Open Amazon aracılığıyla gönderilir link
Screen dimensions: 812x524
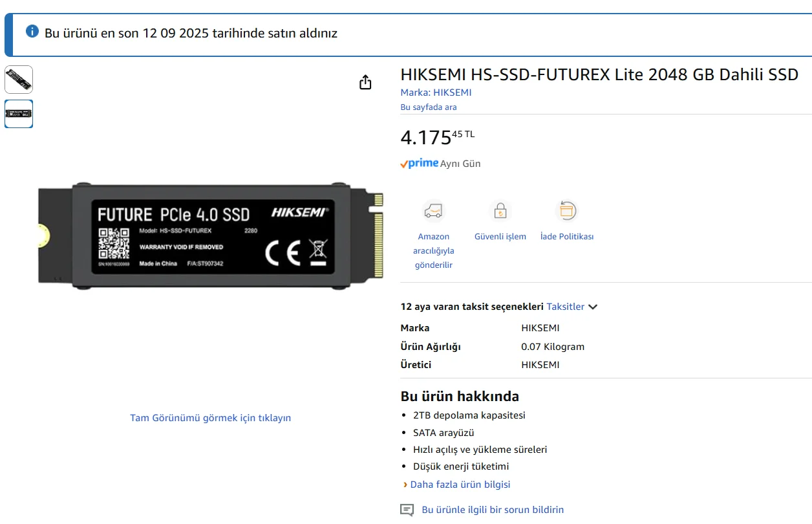[433, 251]
